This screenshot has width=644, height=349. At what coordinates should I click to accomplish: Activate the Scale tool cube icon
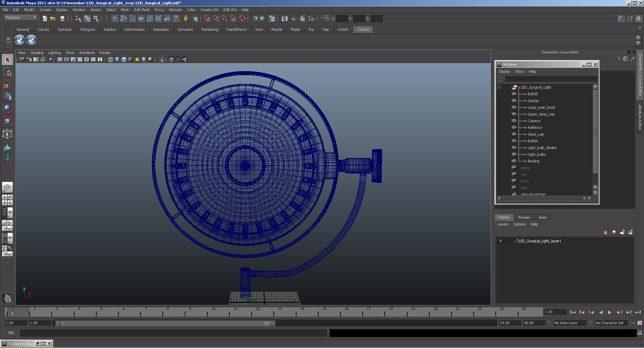point(7,121)
